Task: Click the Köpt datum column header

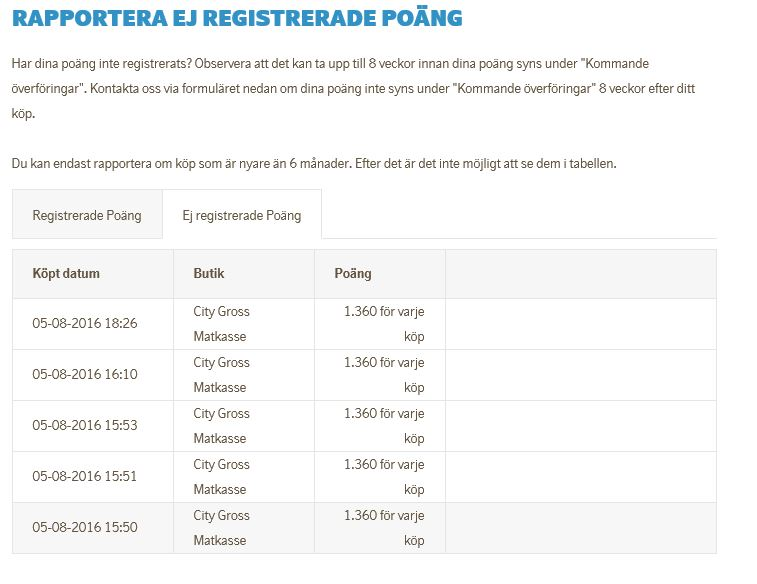Action: point(66,273)
